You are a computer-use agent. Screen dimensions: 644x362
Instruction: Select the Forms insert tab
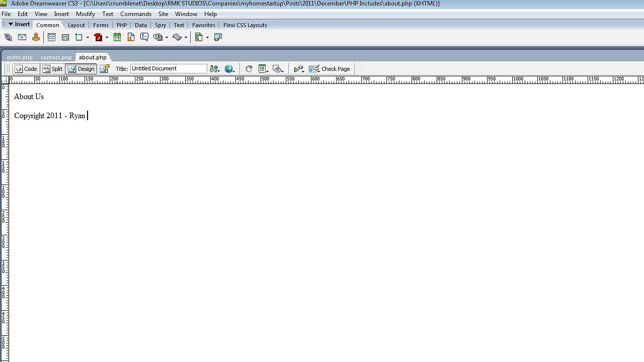(x=101, y=25)
